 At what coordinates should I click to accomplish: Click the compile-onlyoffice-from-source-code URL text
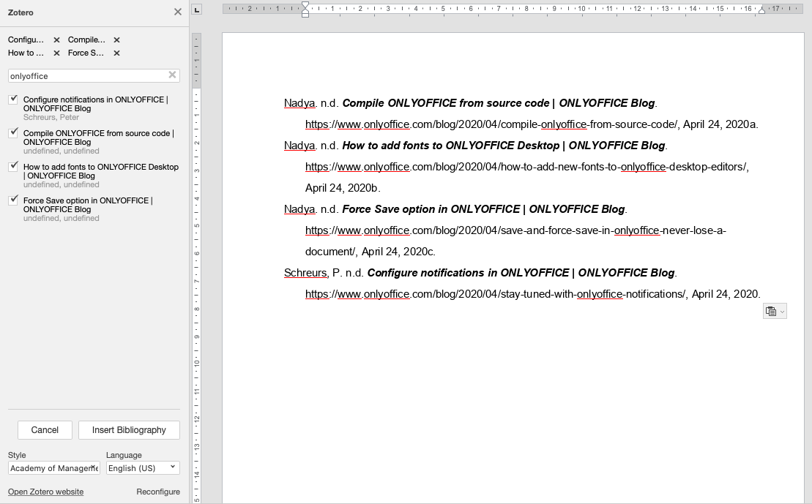coord(491,124)
